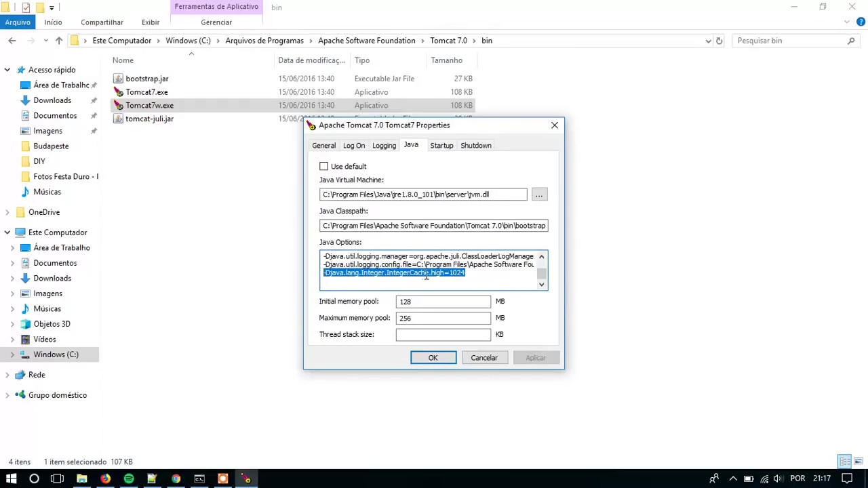This screenshot has height=488, width=868.
Task: Open the Gerenciar ribbon tab
Action: coord(216,22)
